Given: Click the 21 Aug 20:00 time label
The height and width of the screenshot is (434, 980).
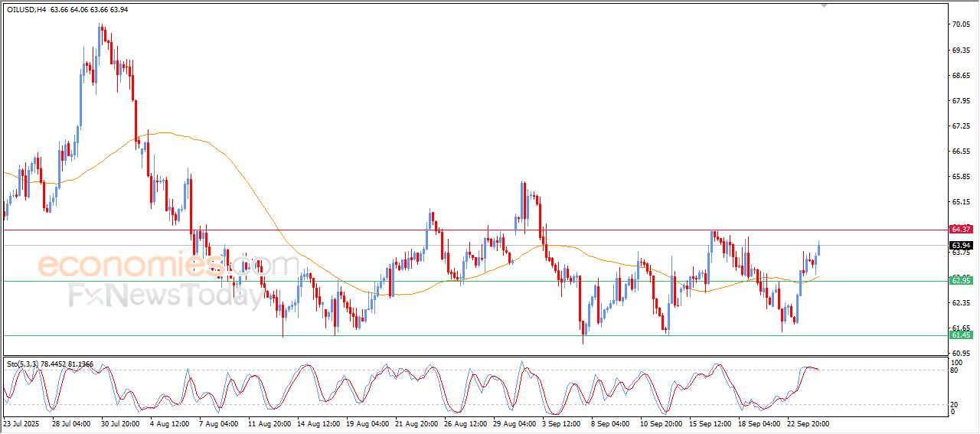Looking at the screenshot, I should (416, 423).
